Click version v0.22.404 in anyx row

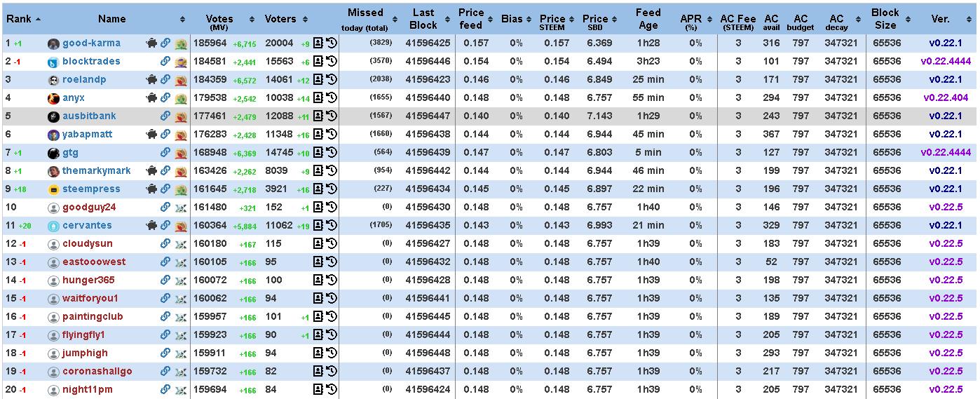coord(946,97)
